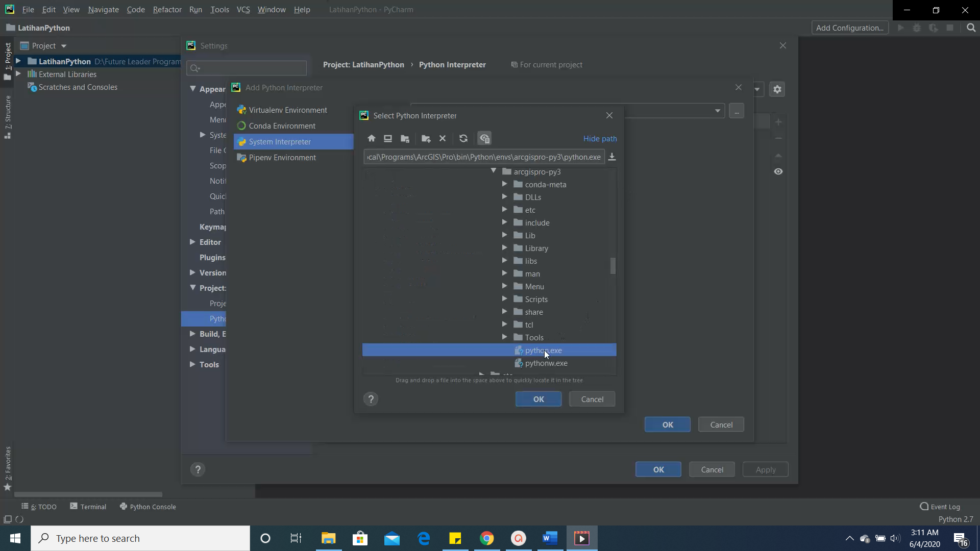The height and width of the screenshot is (551, 980).
Task: Open Project view dropdown arrow
Action: point(64,46)
